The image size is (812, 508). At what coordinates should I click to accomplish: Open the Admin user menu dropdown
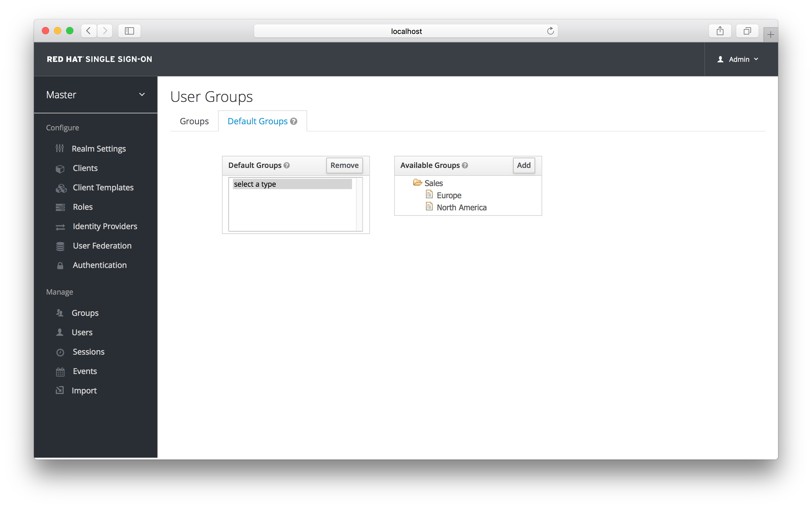[739, 58]
